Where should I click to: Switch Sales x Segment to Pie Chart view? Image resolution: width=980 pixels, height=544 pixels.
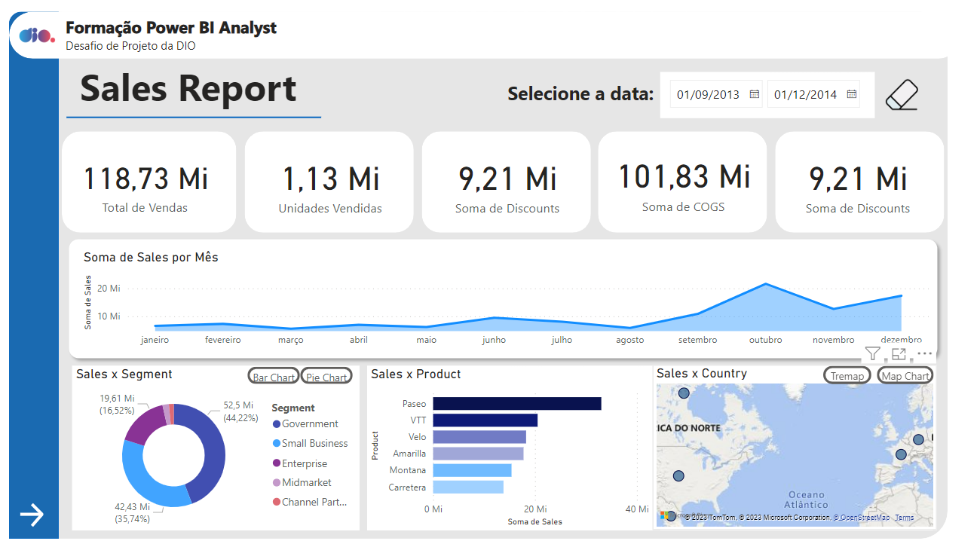(326, 375)
